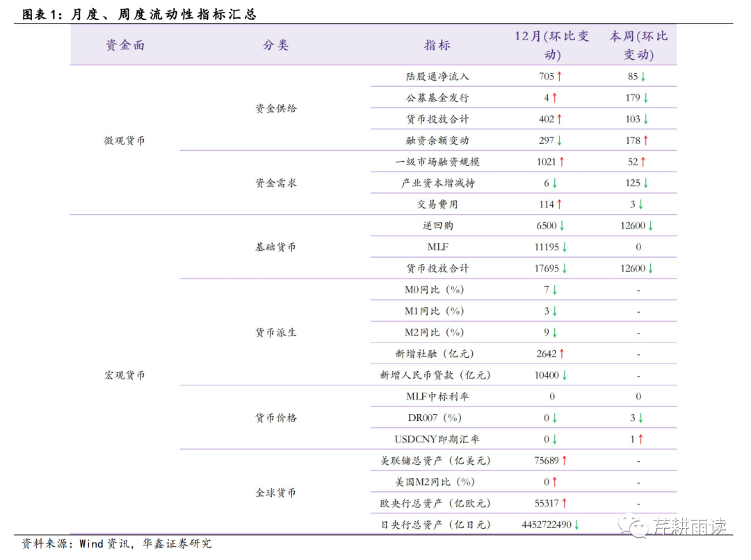Click the 宏观货币 category cell
The height and width of the screenshot is (560, 751).
tap(125, 375)
